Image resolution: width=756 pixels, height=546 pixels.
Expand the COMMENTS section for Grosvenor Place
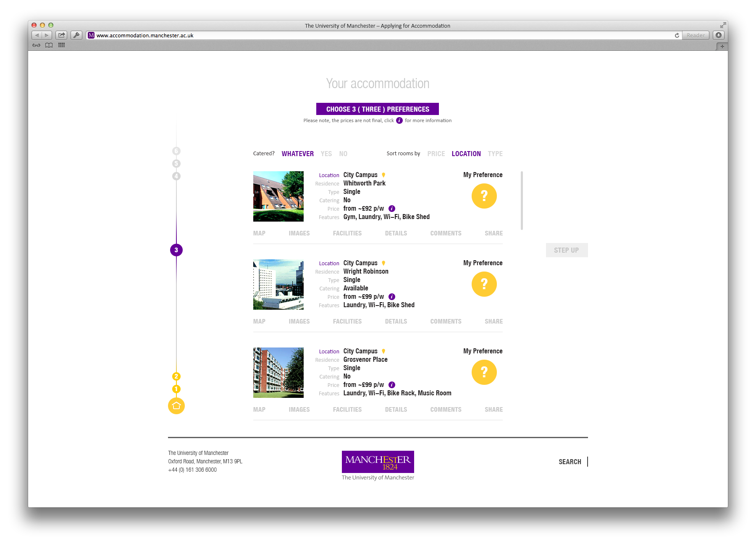[446, 410]
